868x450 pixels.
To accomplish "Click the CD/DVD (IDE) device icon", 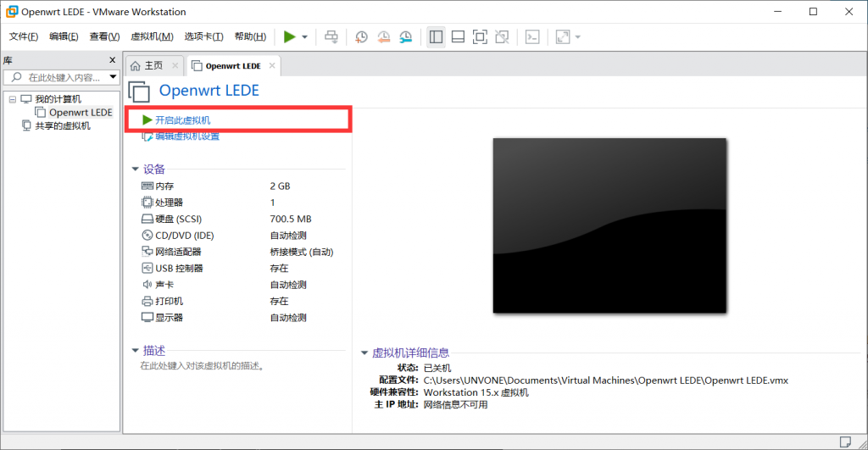I will pos(147,236).
